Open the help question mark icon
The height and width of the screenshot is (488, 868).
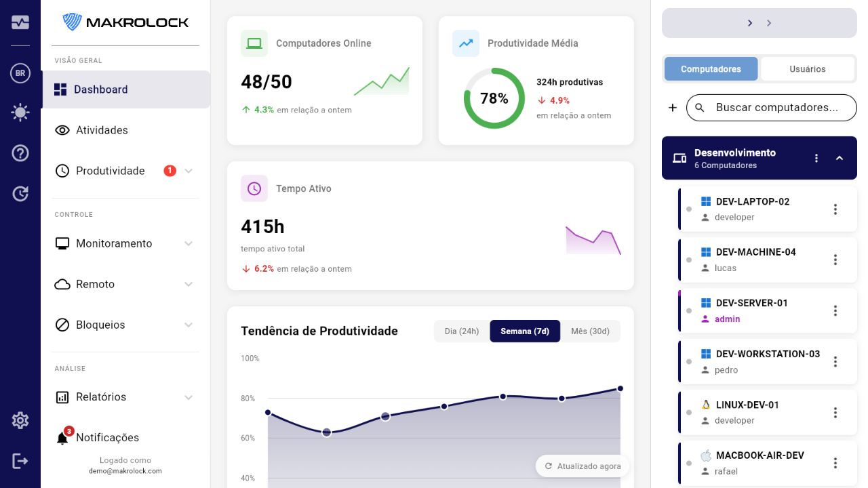[20, 153]
